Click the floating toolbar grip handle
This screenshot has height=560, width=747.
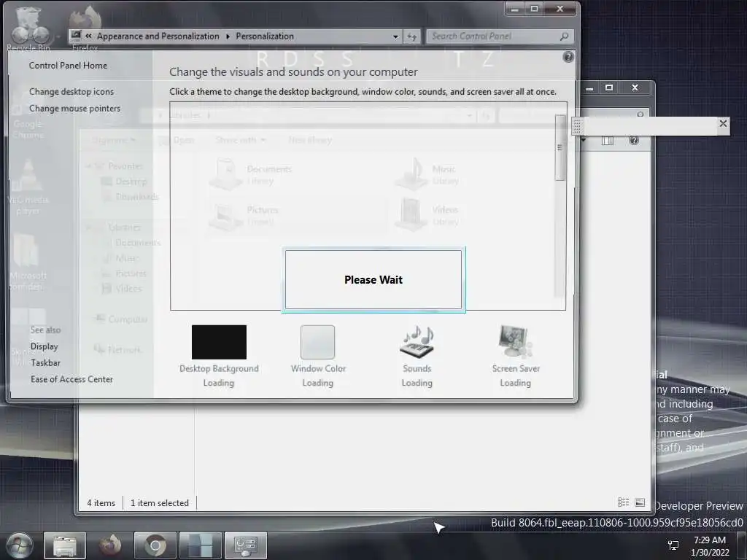(x=578, y=126)
